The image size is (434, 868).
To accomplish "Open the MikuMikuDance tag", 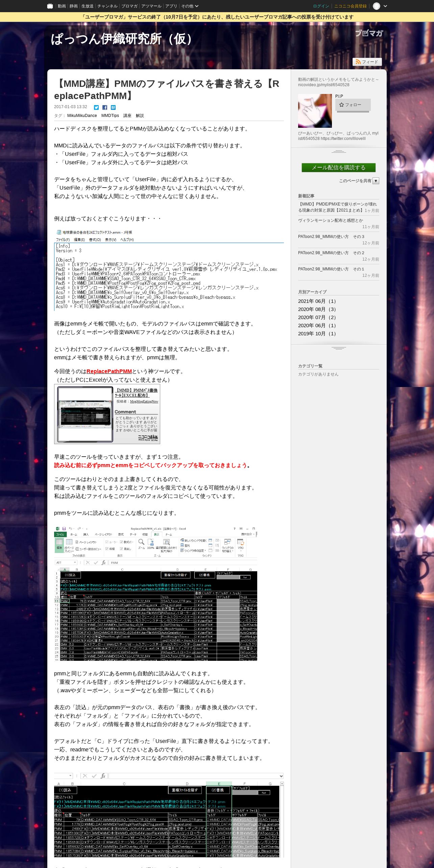I will tap(82, 116).
